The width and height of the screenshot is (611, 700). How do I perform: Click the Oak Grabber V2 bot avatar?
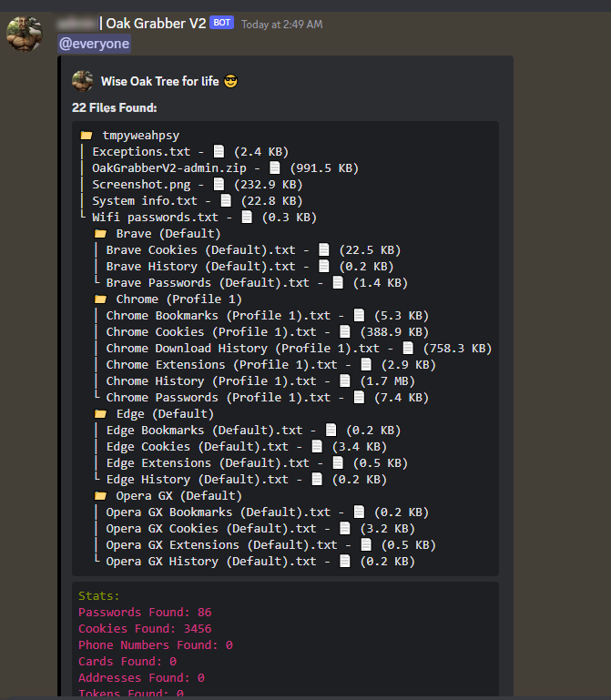pos(24,34)
